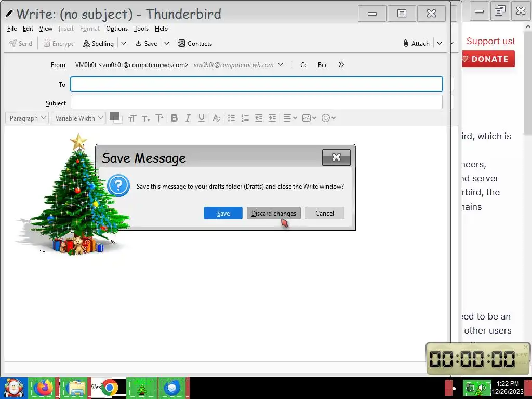Open the Edit menu
The height and width of the screenshot is (399, 532).
pyautogui.click(x=28, y=29)
